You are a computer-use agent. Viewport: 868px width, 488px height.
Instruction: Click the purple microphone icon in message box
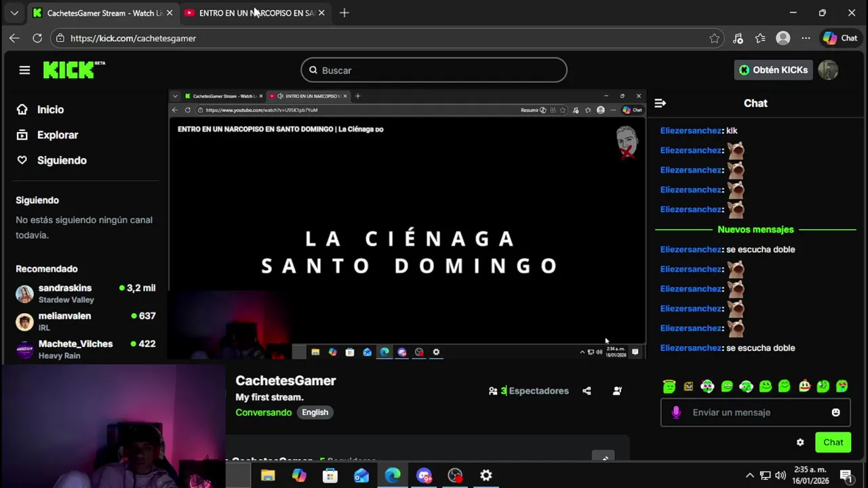675,412
